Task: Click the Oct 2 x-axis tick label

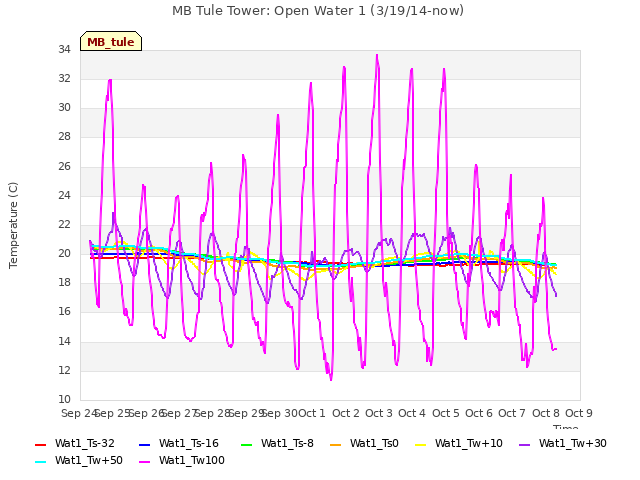Action: [346, 413]
